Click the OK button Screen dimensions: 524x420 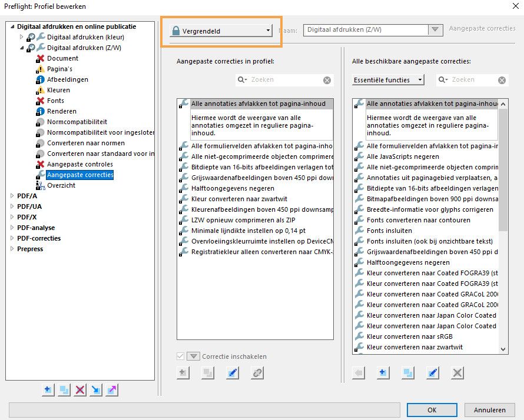click(432, 410)
